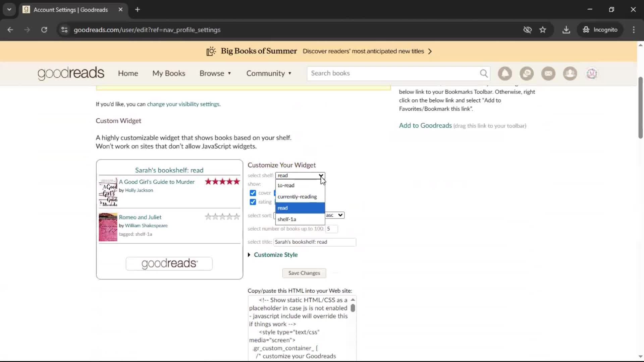Click Save Changes button
The image size is (644, 362).
point(304,273)
